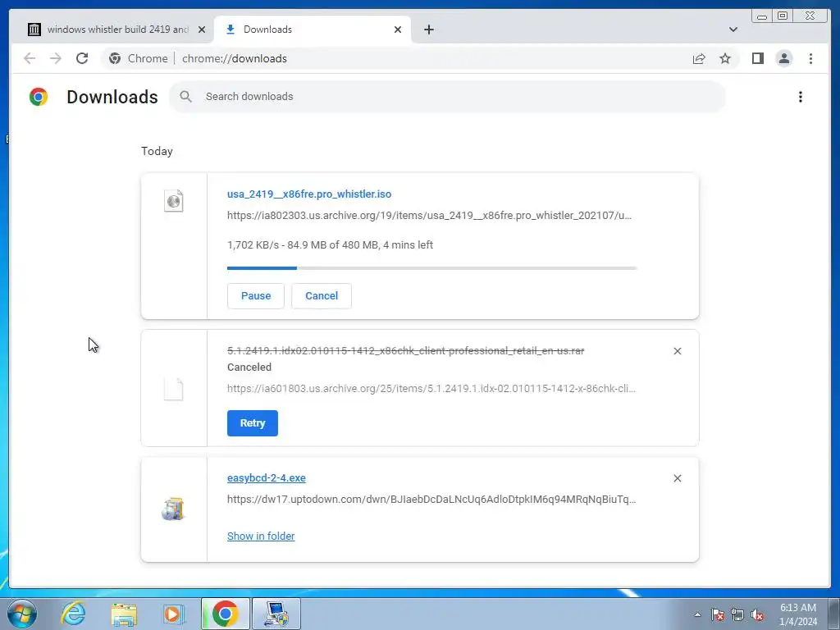Open a new tab with the plus button
This screenshot has width=840, height=630.
pyautogui.click(x=428, y=30)
